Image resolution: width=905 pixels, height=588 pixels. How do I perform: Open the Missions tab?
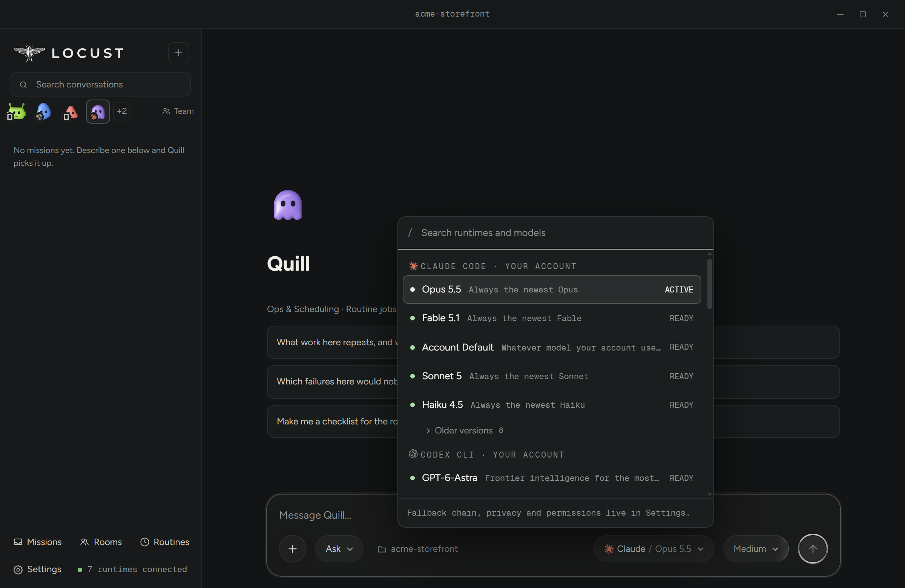38,542
